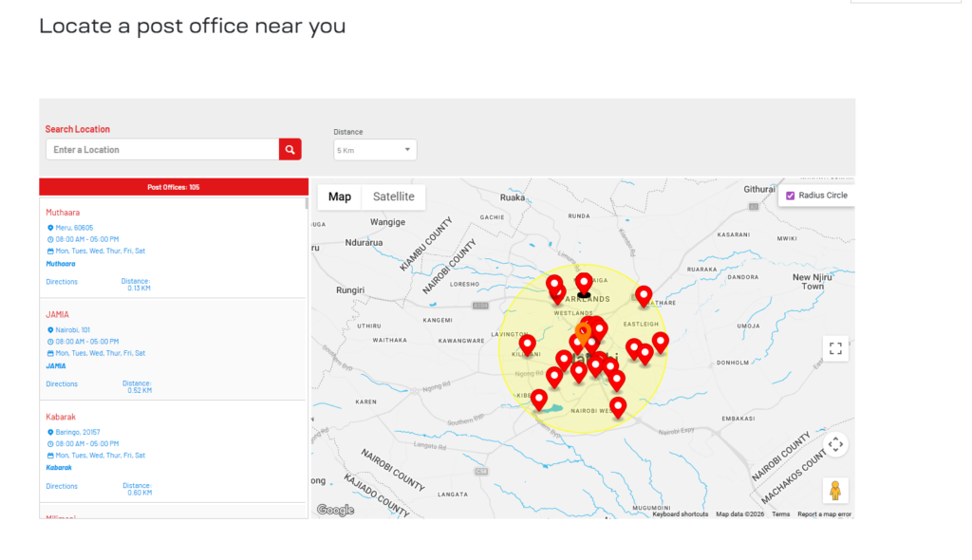
Task: Click the red search magnifier button
Action: (x=290, y=149)
